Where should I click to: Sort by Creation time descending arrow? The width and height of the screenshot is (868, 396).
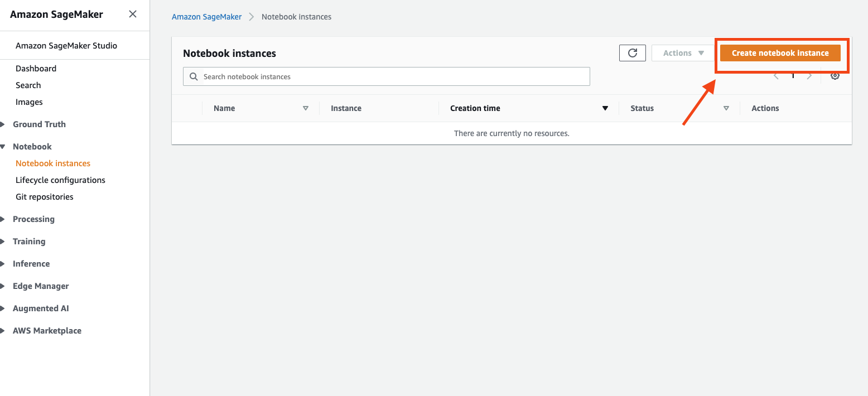point(605,108)
